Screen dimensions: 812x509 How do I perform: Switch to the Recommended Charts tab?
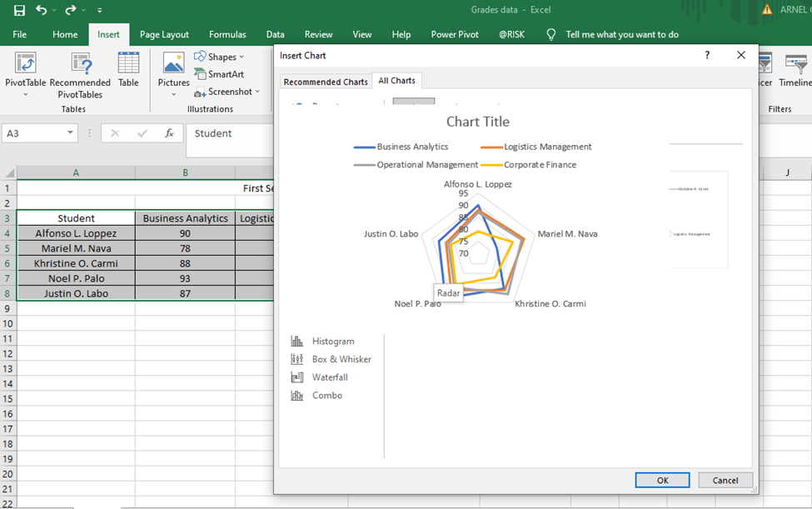coord(326,82)
